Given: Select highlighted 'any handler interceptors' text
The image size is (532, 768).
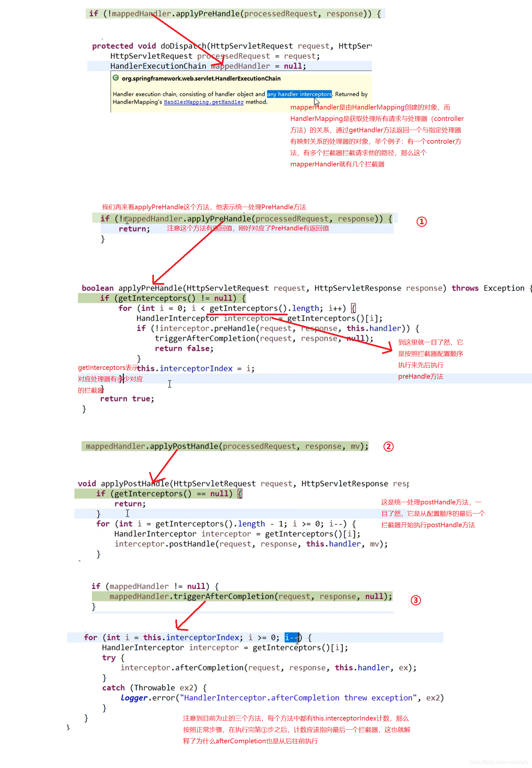Looking at the screenshot, I should click(x=299, y=94).
